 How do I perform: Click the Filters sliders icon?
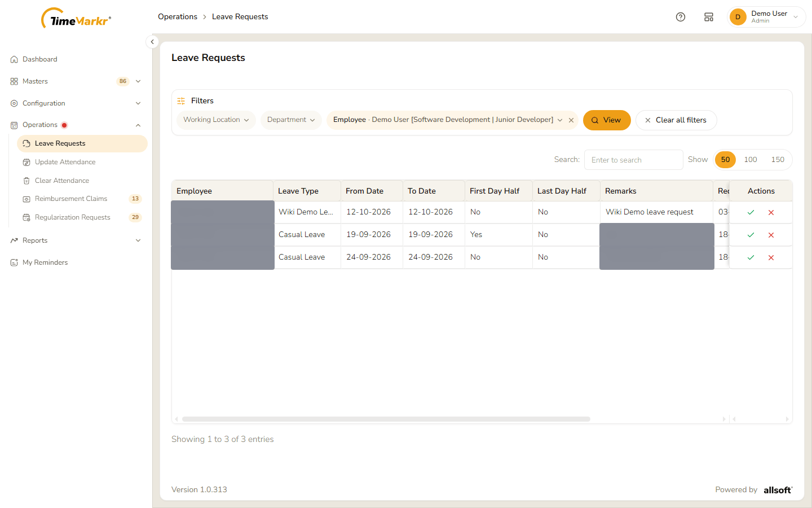[x=181, y=101]
